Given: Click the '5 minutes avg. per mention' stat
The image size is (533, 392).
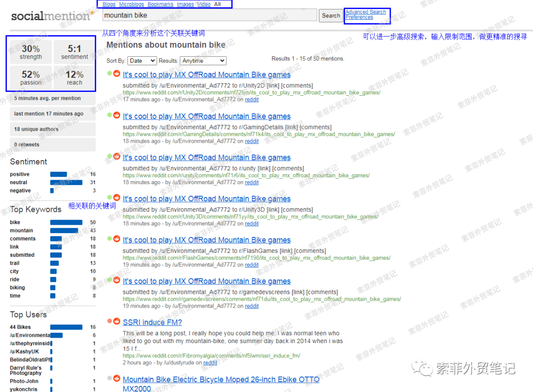Looking at the screenshot, I should tap(52, 98).
